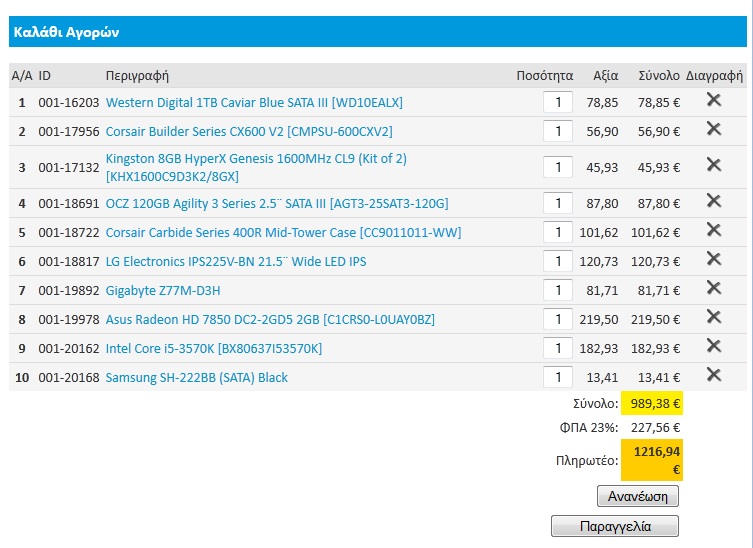Click the Παραγγελία order button
This screenshot has width=753, height=548.
(x=615, y=526)
